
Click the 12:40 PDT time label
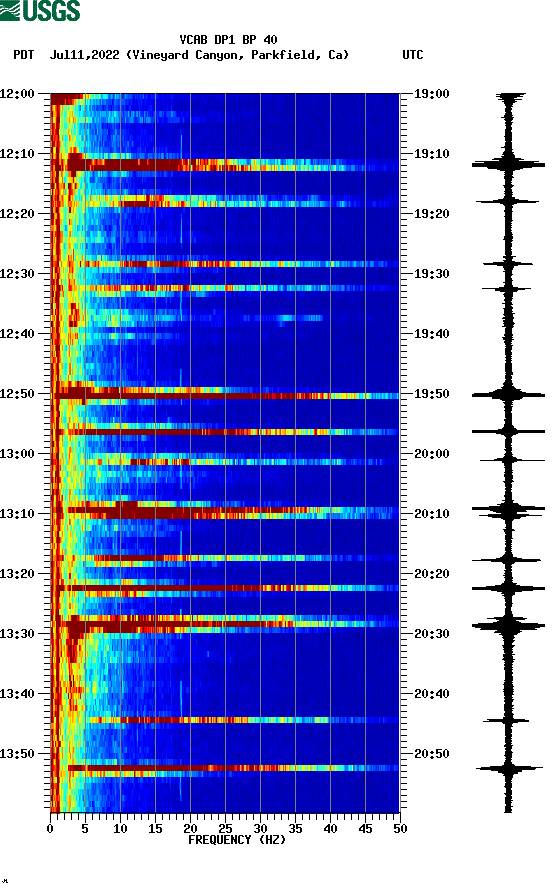point(17,334)
